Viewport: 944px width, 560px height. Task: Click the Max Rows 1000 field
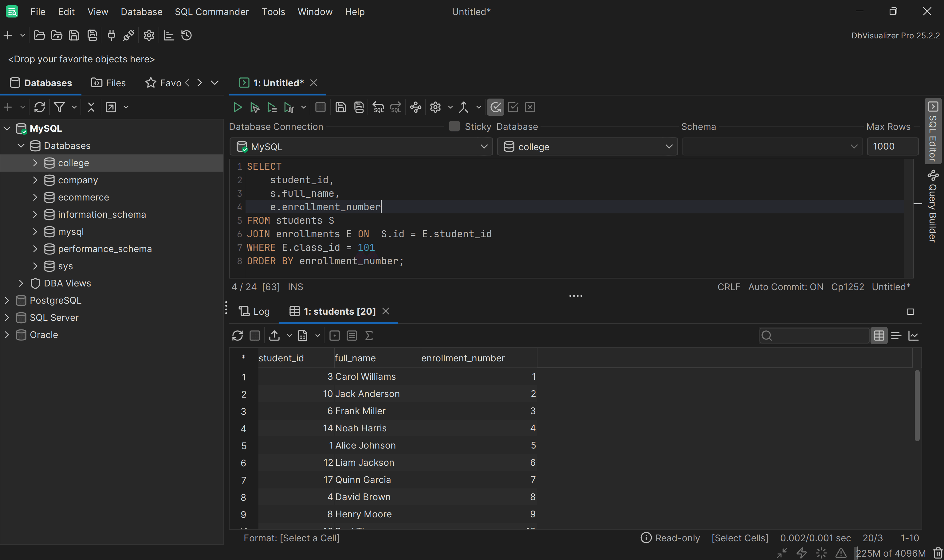click(x=893, y=146)
